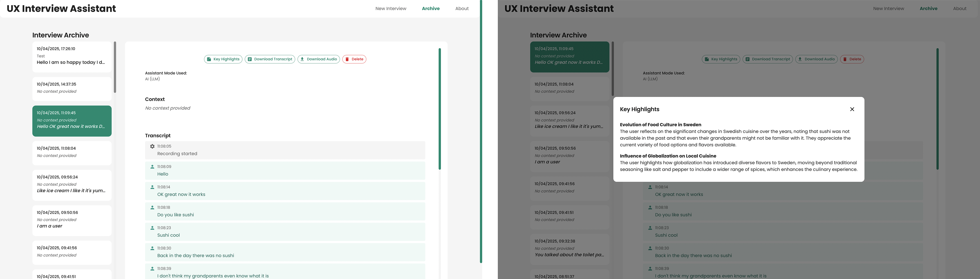The image size is (980, 279).
Task: Open the 09:32:38 'toilet pa...' interview card
Action: [570, 249]
